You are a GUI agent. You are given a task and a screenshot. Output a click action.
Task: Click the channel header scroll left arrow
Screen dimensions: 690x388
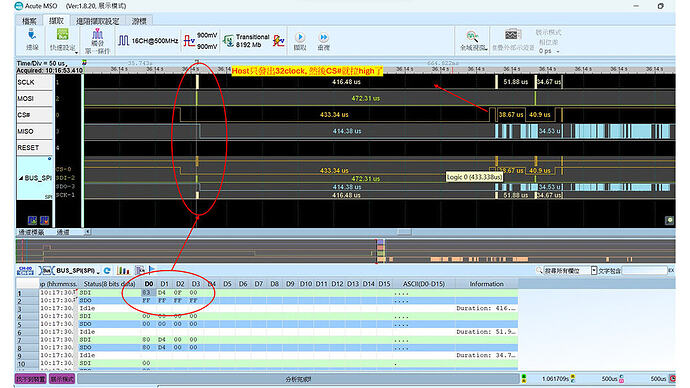[x=88, y=232]
